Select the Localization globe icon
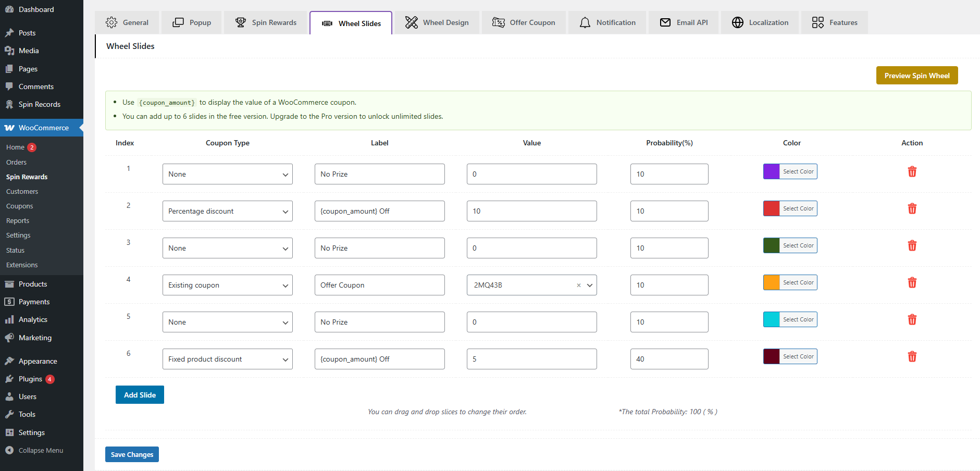 pos(738,22)
